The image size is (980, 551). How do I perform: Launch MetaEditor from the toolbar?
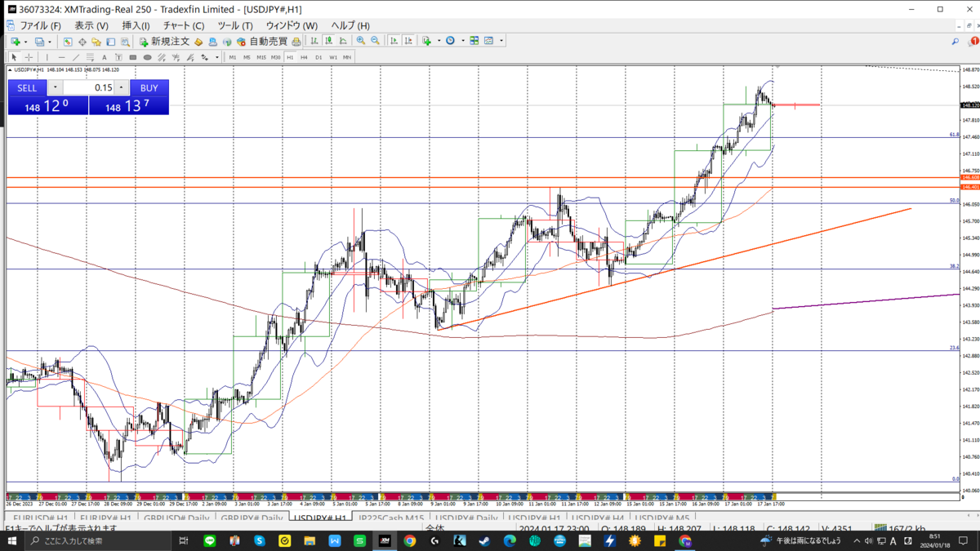198,41
